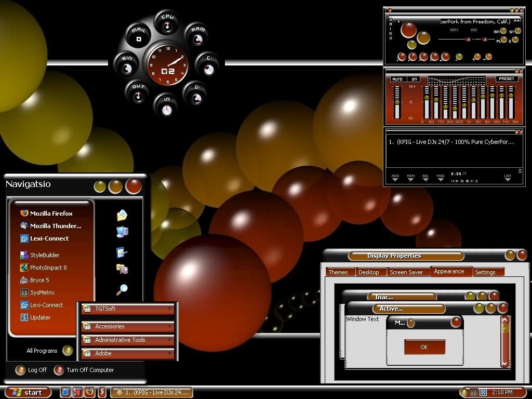Toggle the repeat orb in player

[x=488, y=57]
